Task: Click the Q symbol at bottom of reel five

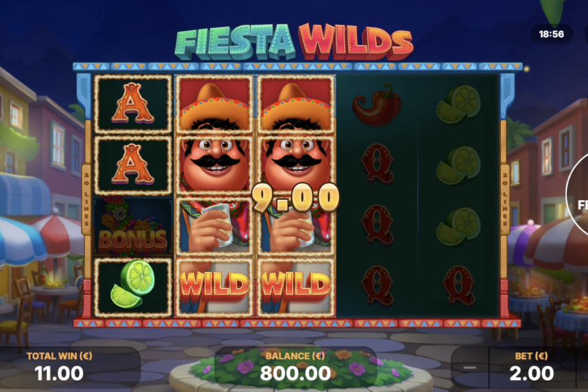Action: click(x=458, y=286)
